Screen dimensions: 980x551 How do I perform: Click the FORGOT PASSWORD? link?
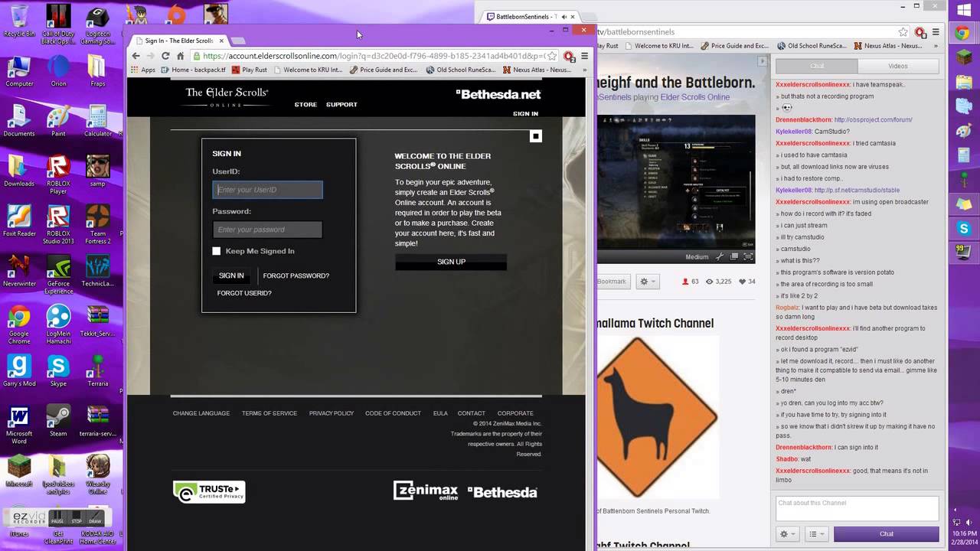tap(296, 275)
